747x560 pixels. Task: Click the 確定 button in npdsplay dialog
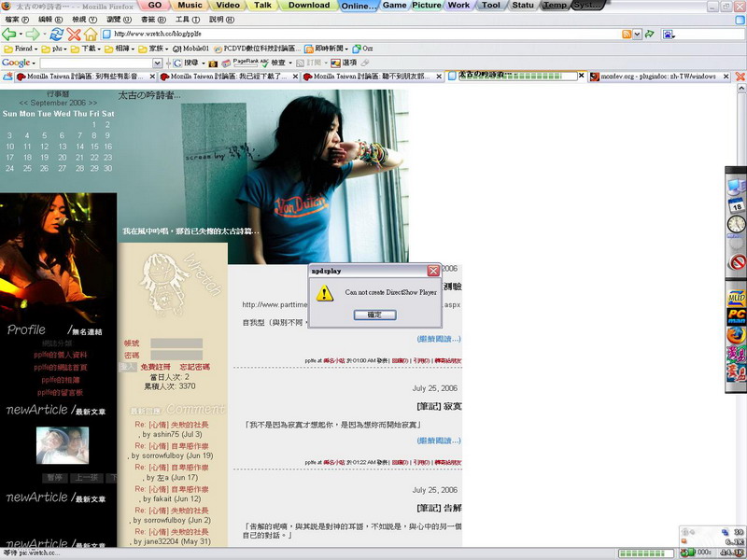click(375, 315)
